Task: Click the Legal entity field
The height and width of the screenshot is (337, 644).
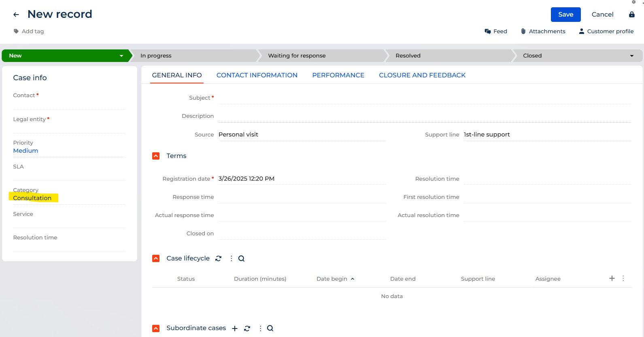Action: [69, 127]
